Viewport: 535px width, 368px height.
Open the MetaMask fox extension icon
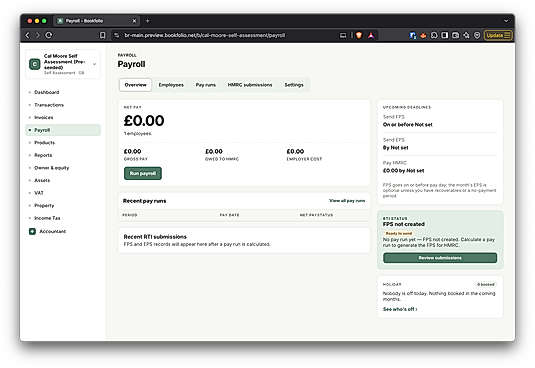coord(423,35)
